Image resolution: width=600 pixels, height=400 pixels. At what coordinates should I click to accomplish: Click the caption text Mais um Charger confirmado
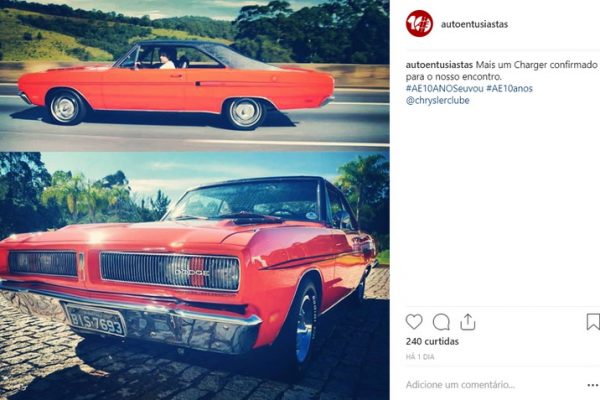pyautogui.click(x=536, y=65)
